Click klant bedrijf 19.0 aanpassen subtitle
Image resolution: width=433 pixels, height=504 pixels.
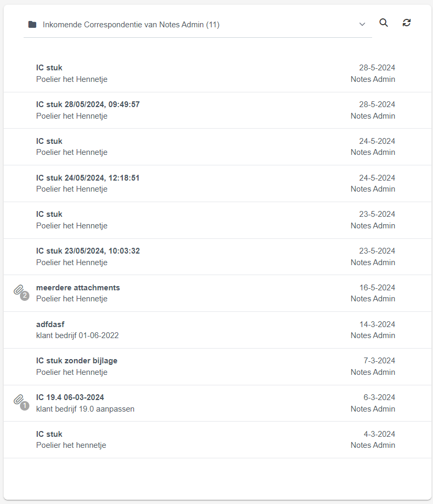pos(85,409)
